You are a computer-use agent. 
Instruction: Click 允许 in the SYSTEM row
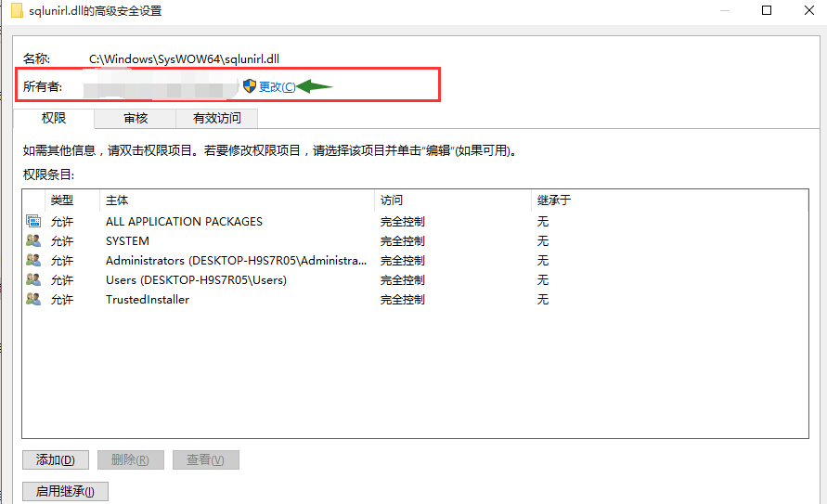tap(61, 241)
